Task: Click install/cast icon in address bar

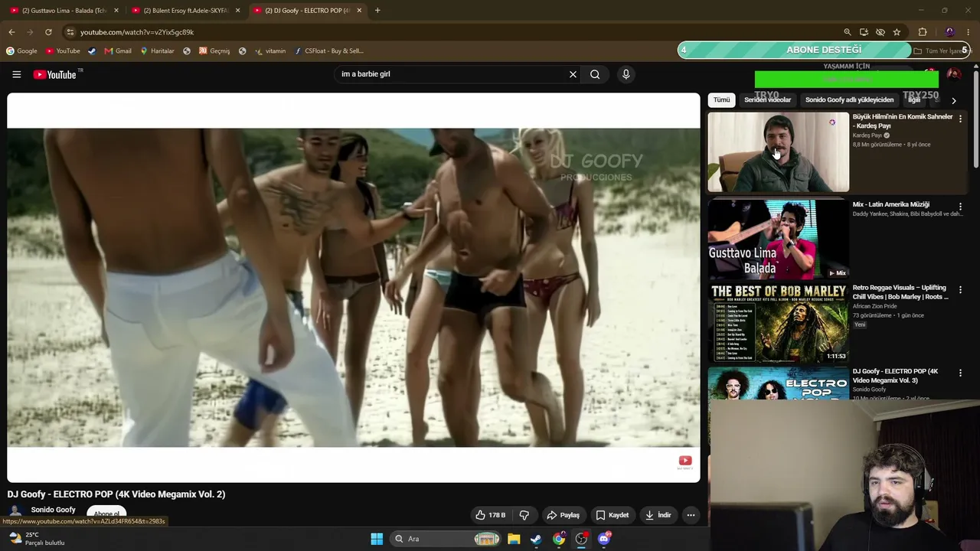Action: tap(864, 32)
